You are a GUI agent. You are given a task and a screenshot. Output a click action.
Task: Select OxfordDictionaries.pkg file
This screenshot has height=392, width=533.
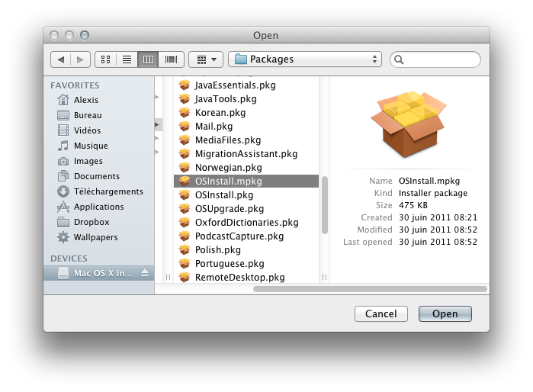pos(246,223)
